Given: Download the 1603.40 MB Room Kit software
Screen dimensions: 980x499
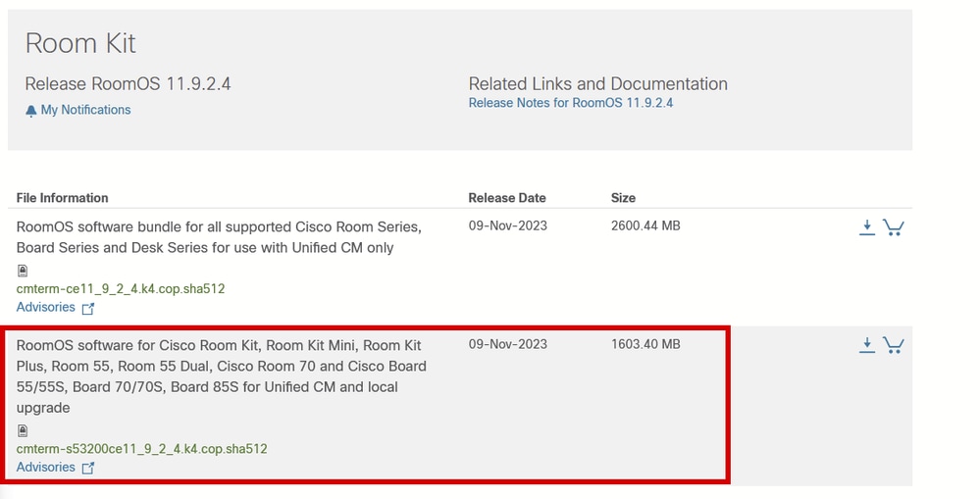Looking at the screenshot, I should click(x=867, y=345).
